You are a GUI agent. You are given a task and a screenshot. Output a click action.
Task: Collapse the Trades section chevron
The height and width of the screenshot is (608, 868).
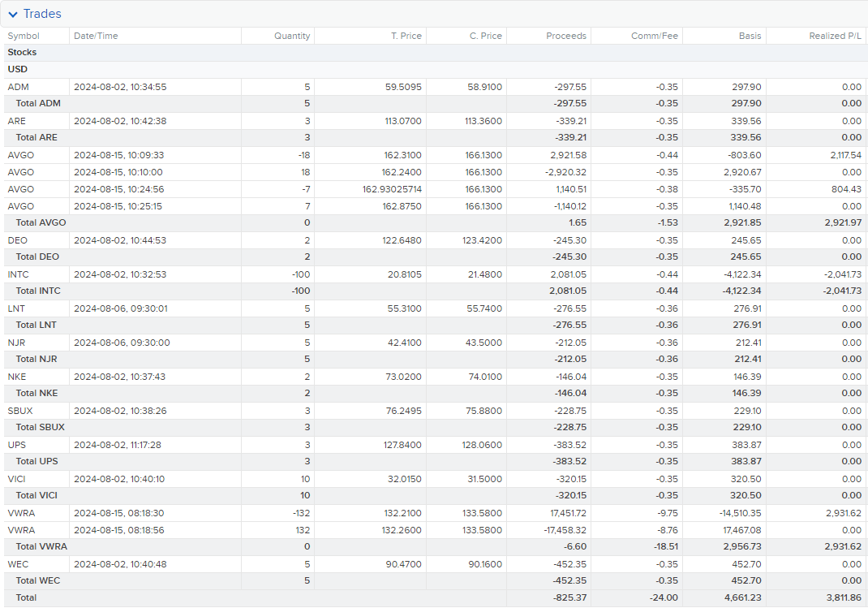point(13,15)
